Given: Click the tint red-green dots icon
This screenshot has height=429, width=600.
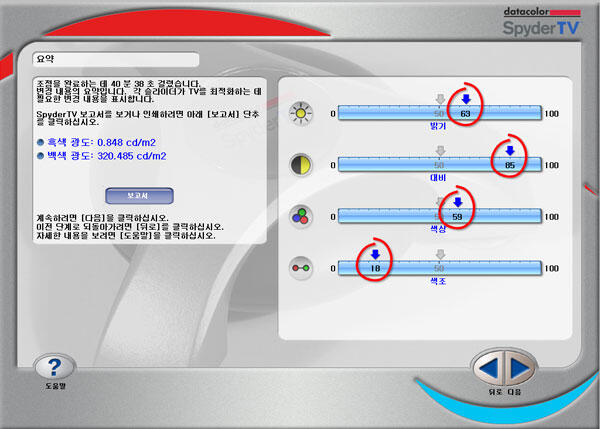Looking at the screenshot, I should click(x=301, y=268).
